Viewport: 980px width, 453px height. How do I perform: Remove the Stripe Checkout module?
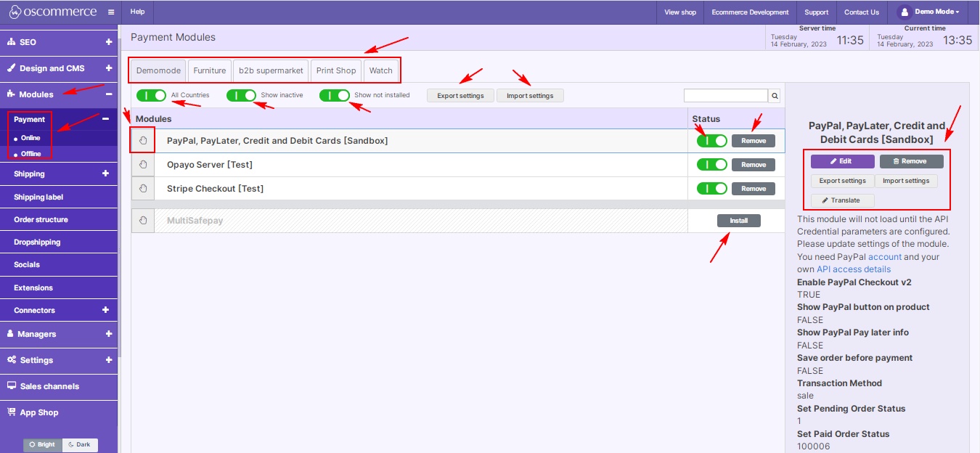tap(754, 189)
